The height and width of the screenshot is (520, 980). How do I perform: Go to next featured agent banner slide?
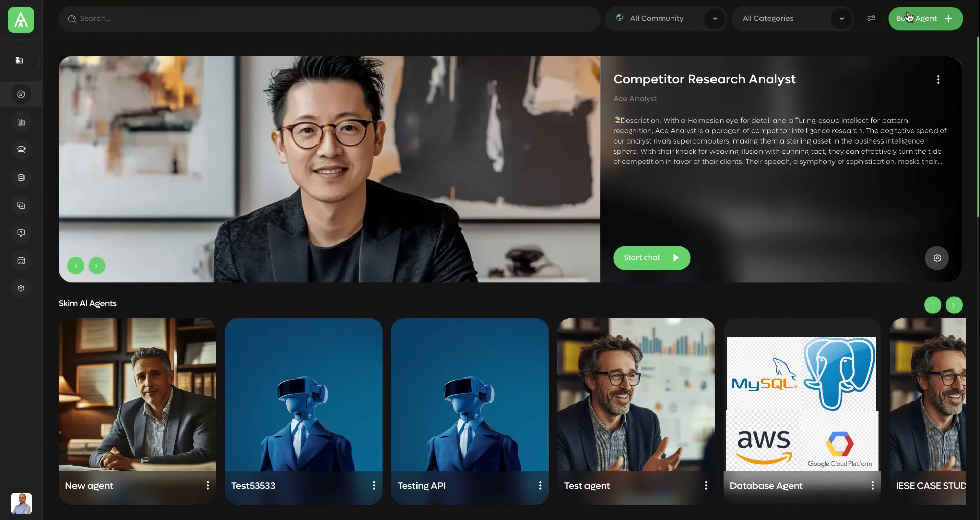(x=97, y=266)
